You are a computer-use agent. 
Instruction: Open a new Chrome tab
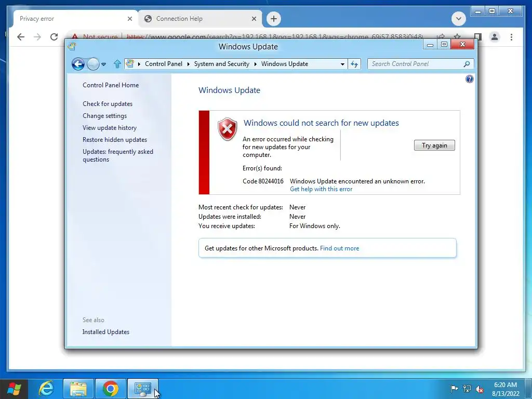pyautogui.click(x=274, y=19)
